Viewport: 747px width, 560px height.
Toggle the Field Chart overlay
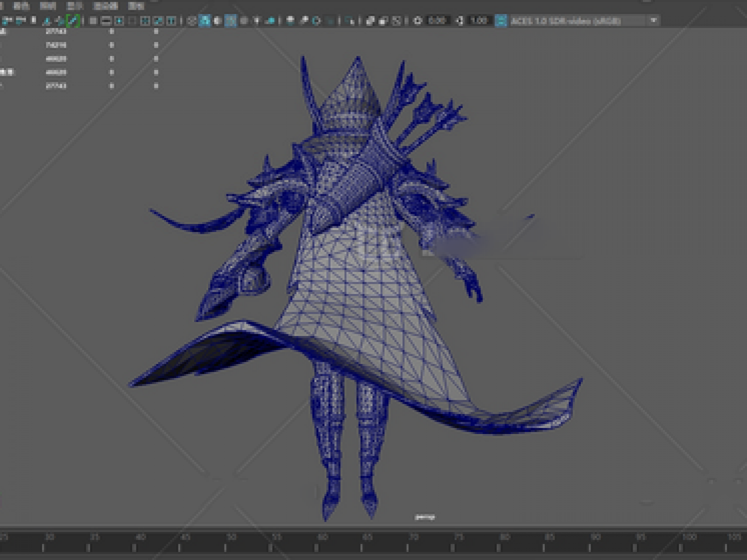click(145, 21)
